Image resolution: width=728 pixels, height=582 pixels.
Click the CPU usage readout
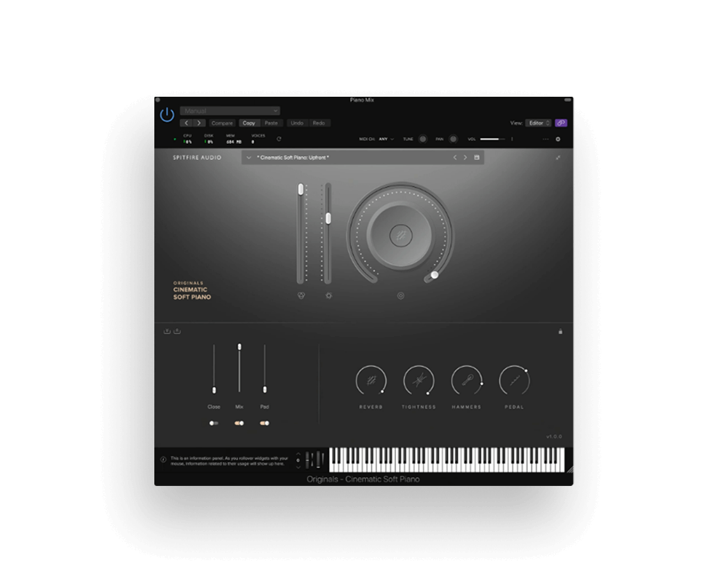point(188,139)
